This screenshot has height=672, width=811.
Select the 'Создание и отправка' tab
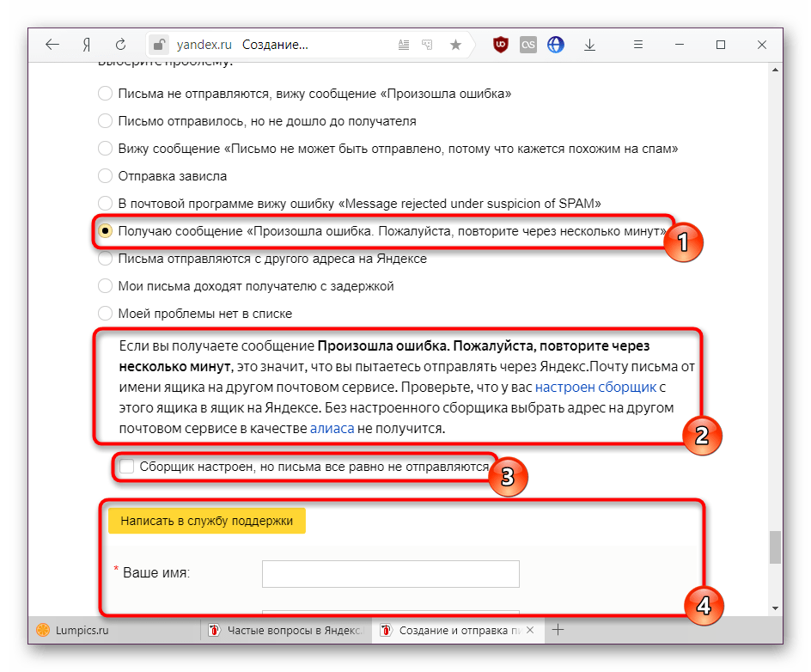pyautogui.click(x=458, y=630)
